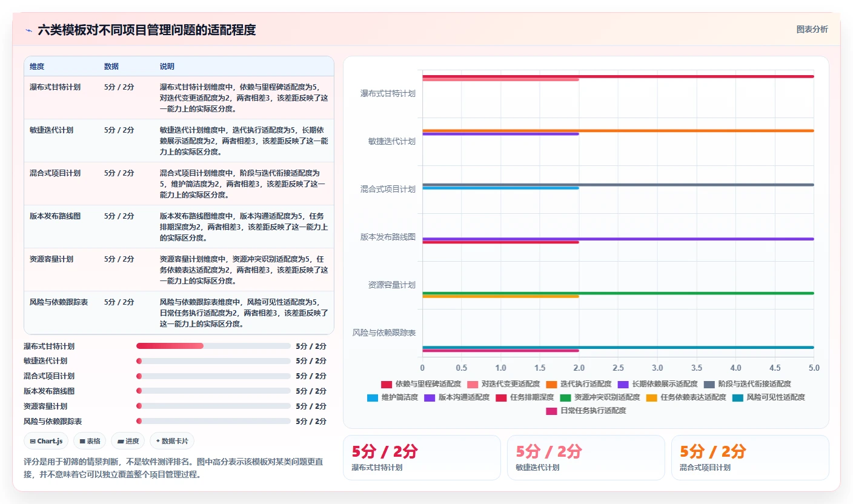The height and width of the screenshot is (504, 853).
Task: Toggle the 对迭代变更适配度 legend item
Action: pos(503,384)
